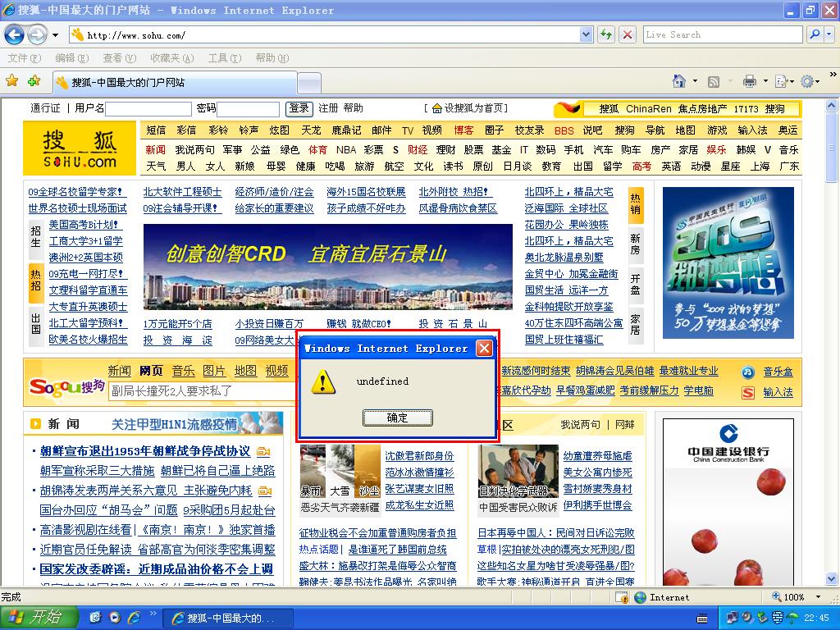This screenshot has height=630, width=840.
Task: Click the RSS feeds toolbar icon
Action: point(714,81)
